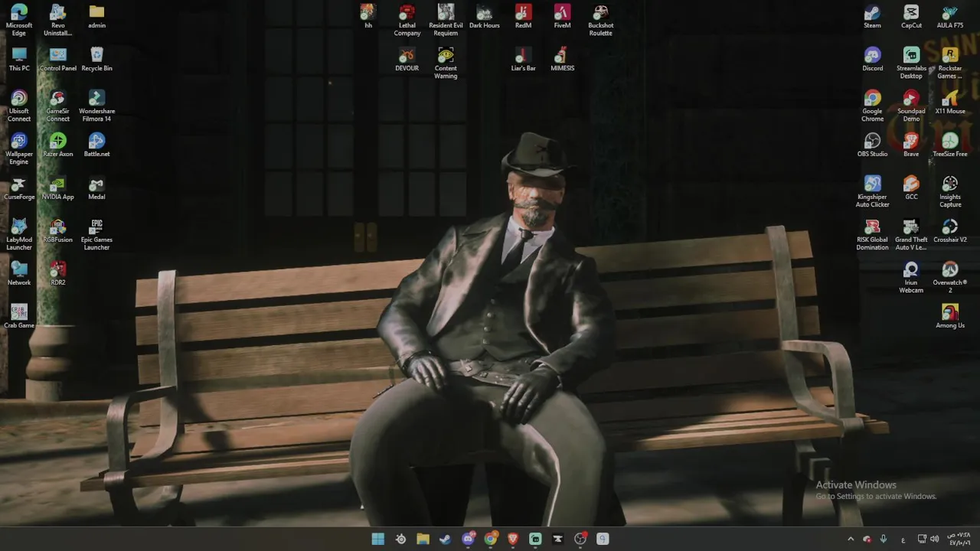
Task: Open the taskbar clock and date
Action: click(x=959, y=539)
